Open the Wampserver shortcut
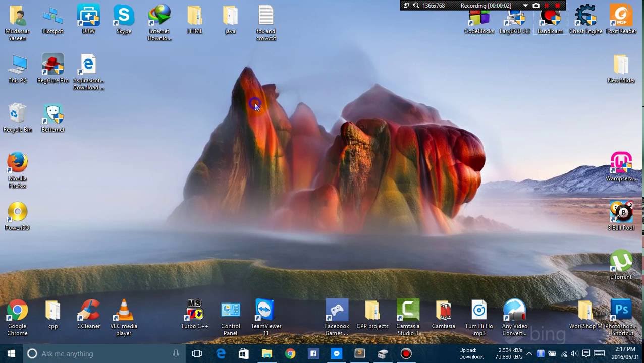Viewport: 644px width, 363px height. 621,167
